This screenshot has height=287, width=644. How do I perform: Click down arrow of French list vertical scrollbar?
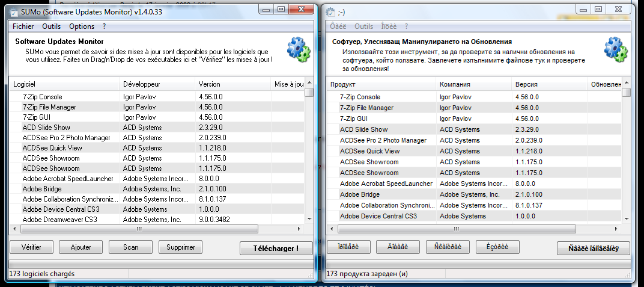pyautogui.click(x=309, y=220)
